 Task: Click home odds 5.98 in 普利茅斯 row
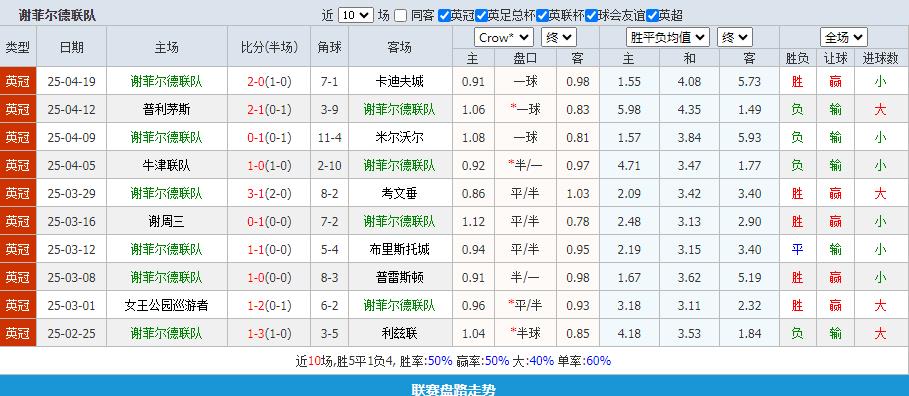pyautogui.click(x=629, y=110)
